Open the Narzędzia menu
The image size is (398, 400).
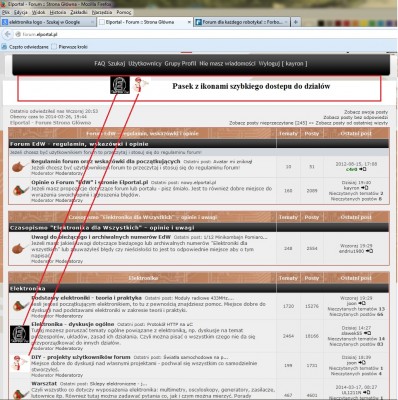tap(102, 12)
